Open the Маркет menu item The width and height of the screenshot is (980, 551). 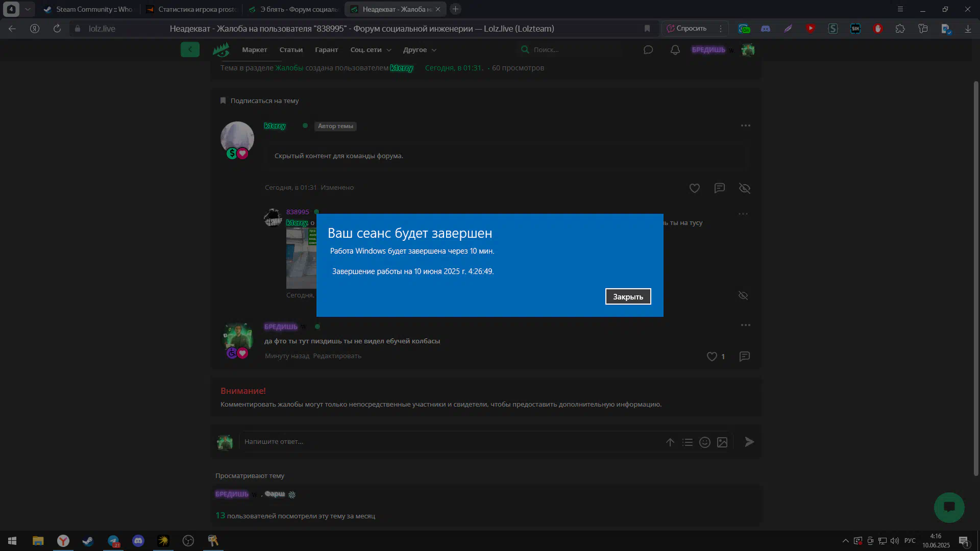pos(254,49)
